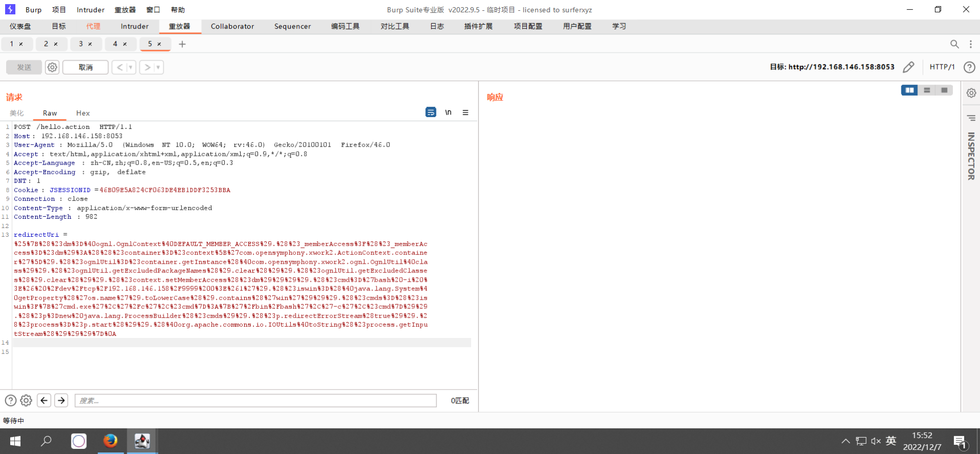Close Repeater tab 1
The height and width of the screenshot is (454, 980).
click(x=21, y=44)
